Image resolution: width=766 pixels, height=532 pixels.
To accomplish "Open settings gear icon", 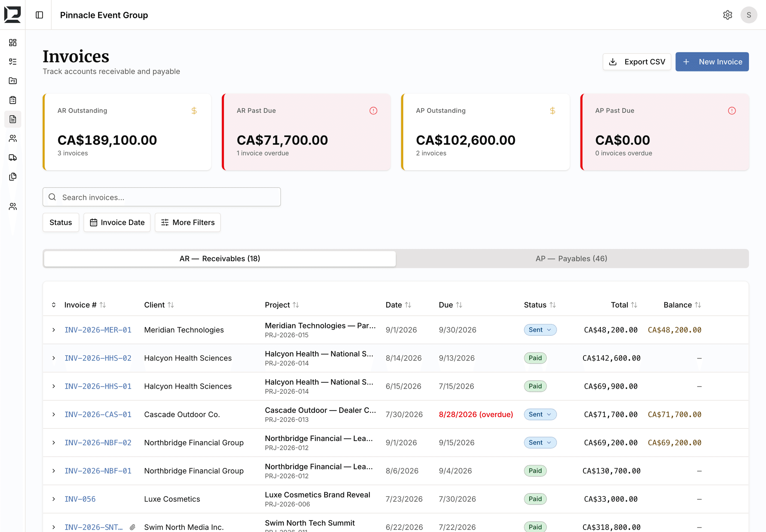I will (x=727, y=15).
